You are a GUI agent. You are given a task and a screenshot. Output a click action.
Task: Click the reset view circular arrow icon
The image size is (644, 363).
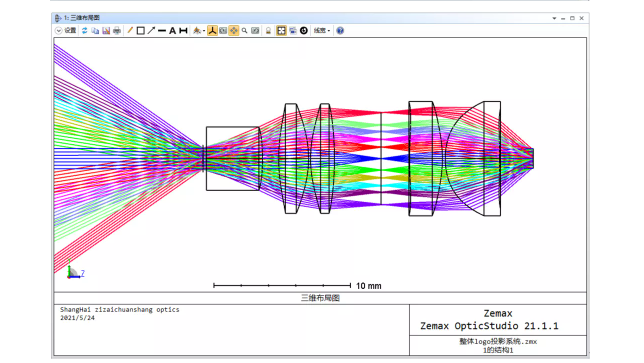pyautogui.click(x=304, y=30)
